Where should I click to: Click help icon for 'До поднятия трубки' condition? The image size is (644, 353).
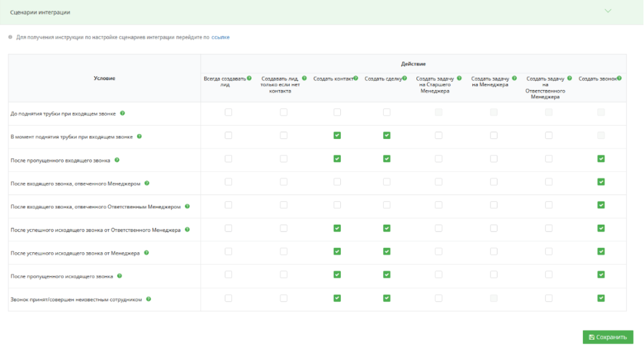[x=123, y=113]
